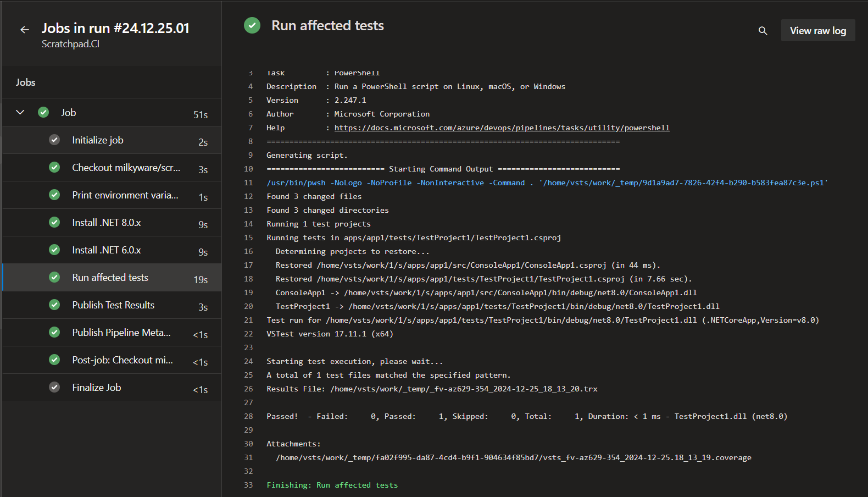
Task: Open the Post-job: Checkout mi... step
Action: pyautogui.click(x=112, y=360)
